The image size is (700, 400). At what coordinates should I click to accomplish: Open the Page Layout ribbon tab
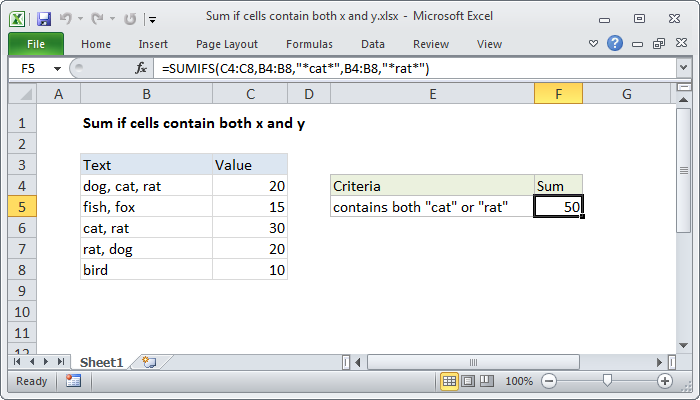(x=229, y=44)
